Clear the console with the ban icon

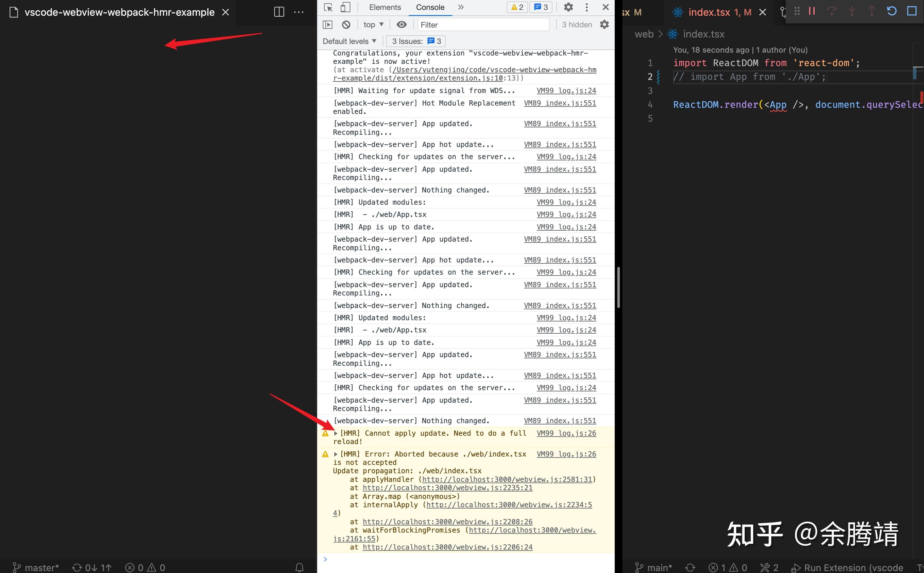coord(346,25)
